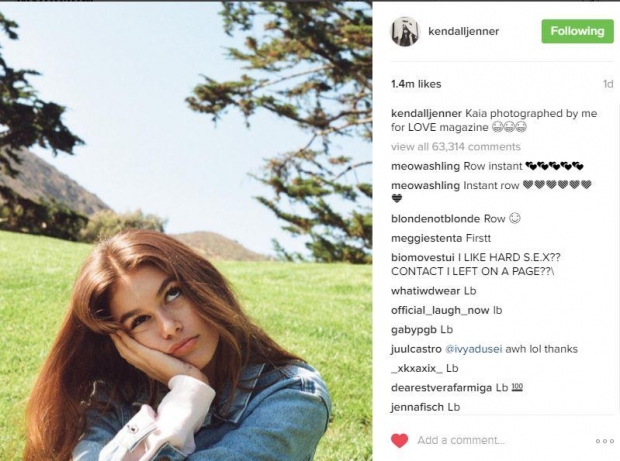Open whatiwdwear commenter profile

coord(426,291)
